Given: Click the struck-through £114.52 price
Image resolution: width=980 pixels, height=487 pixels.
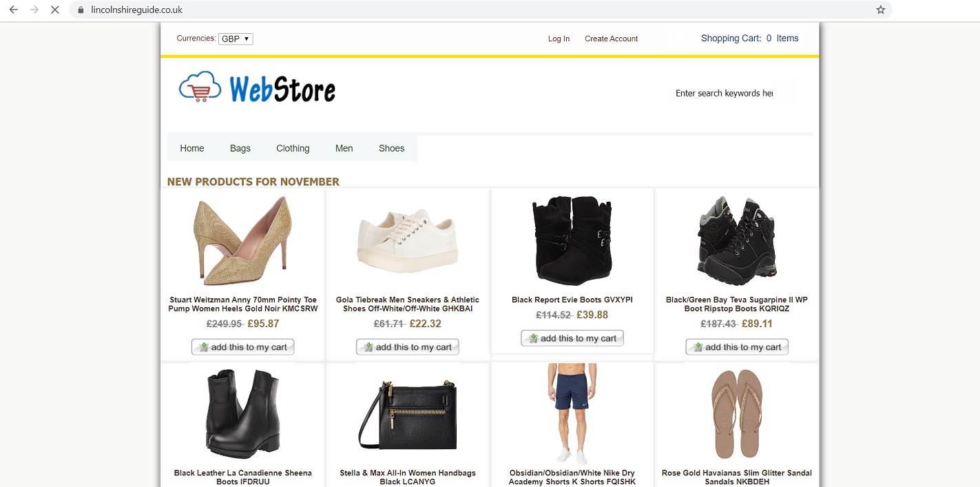Looking at the screenshot, I should tap(554, 315).
